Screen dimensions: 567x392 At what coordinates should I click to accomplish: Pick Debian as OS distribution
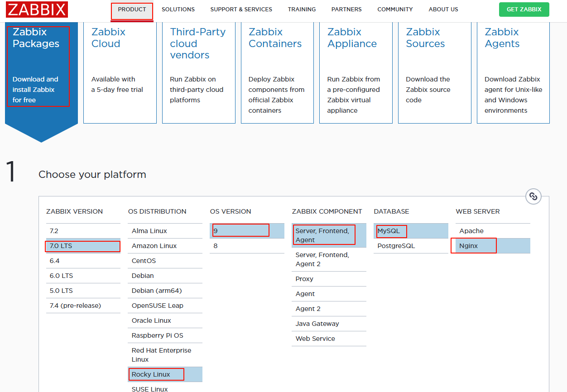pos(165,276)
